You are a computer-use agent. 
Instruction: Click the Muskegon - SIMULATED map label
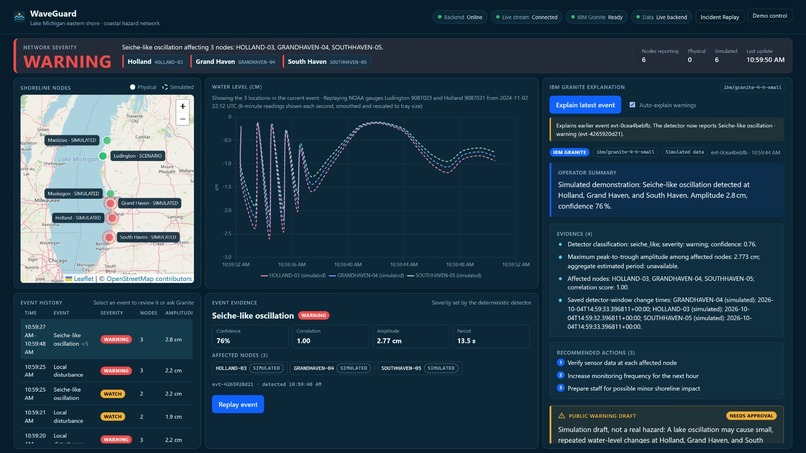click(74, 193)
